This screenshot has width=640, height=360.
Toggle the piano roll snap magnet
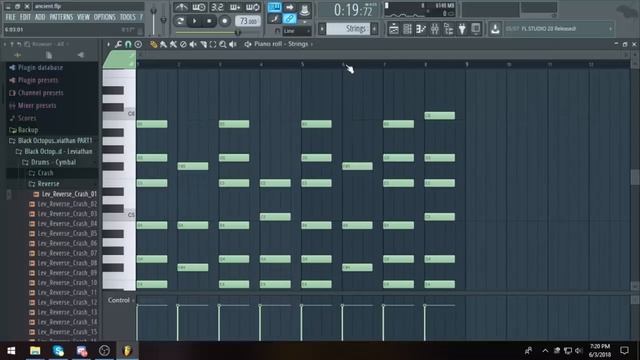click(x=128, y=44)
